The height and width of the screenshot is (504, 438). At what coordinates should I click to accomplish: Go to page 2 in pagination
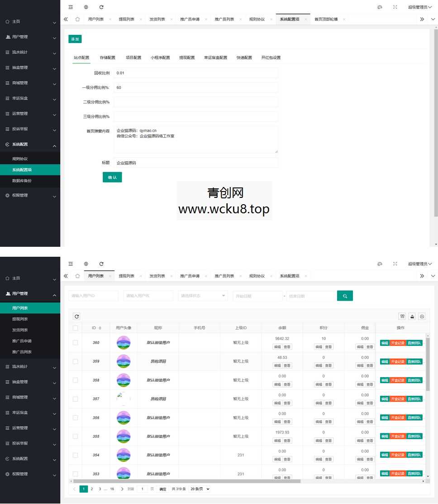pos(91,489)
